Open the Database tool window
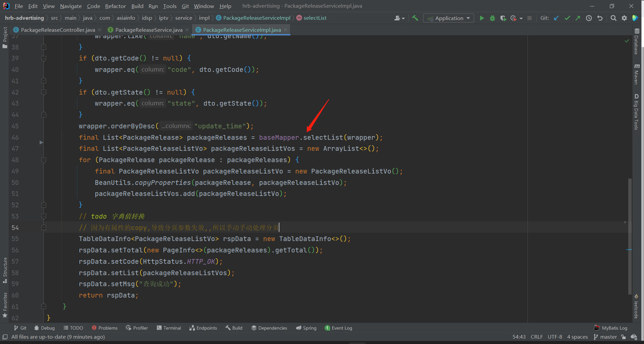 (x=637, y=41)
